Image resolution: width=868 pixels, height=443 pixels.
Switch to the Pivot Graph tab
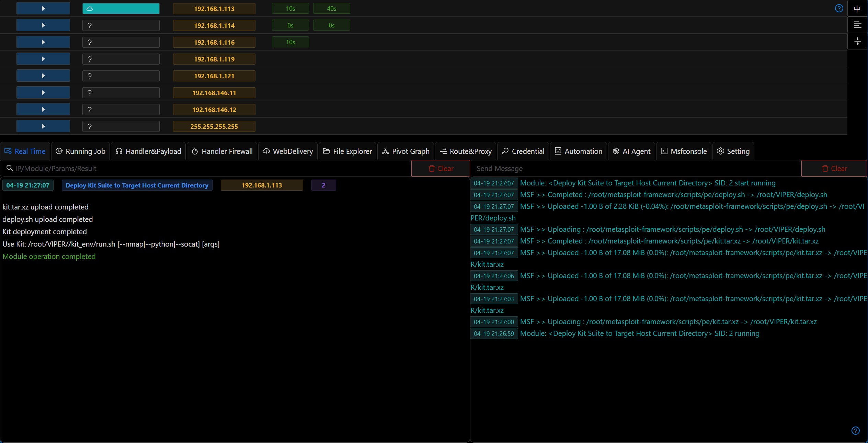(406, 151)
